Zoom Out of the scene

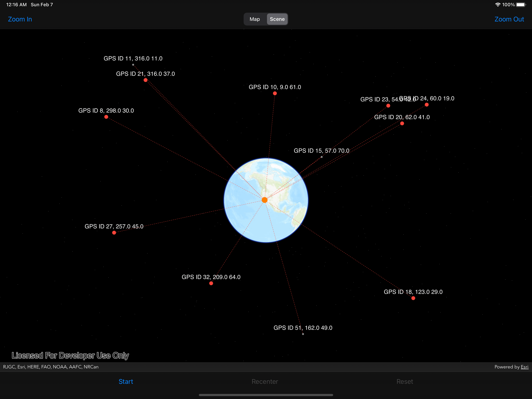pyautogui.click(x=509, y=19)
